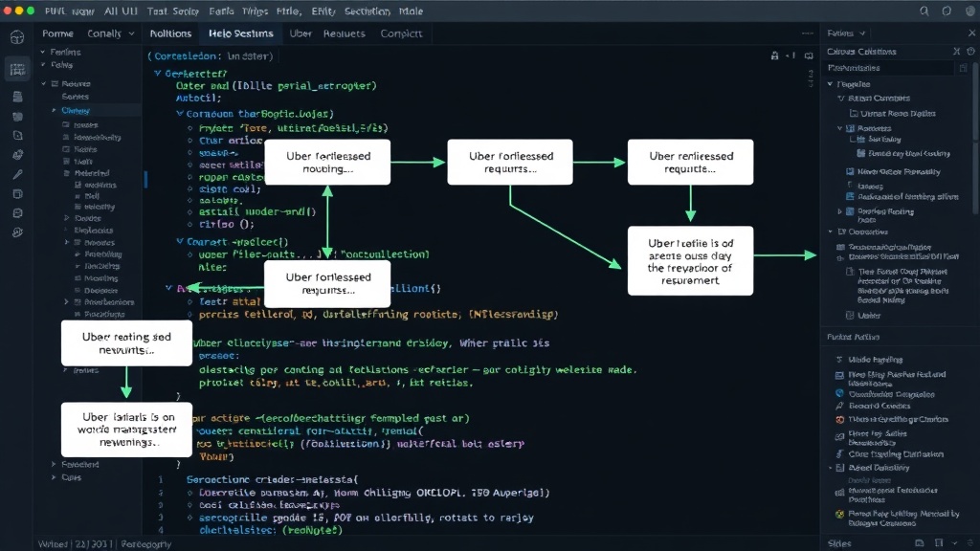
Task: Click the first icon right of the Sides label
Action: click(920, 543)
